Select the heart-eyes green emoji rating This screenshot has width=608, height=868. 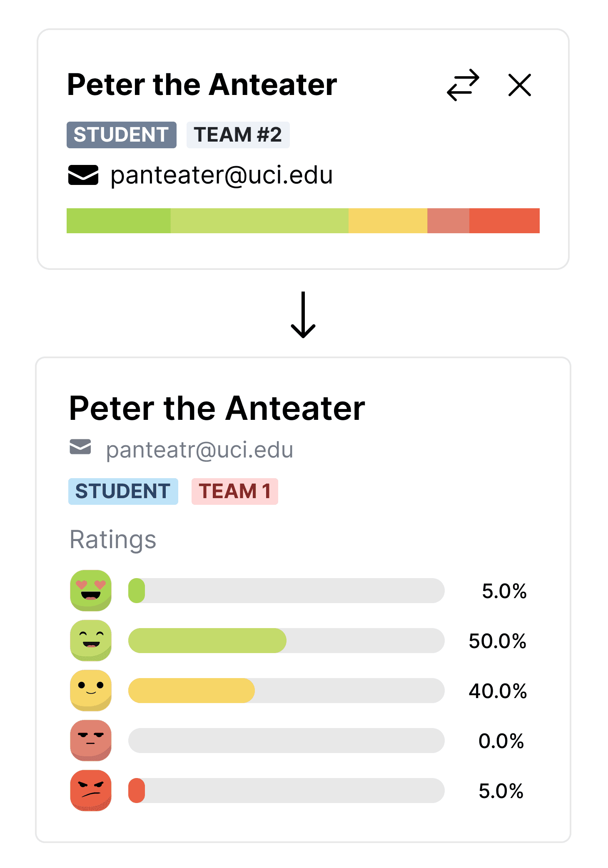[x=91, y=590]
